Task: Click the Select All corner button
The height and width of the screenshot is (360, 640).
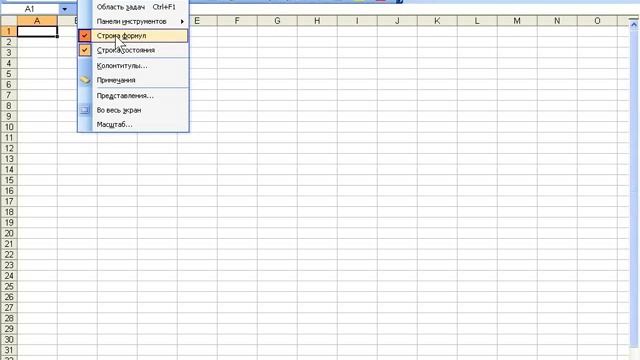Action: tap(9, 21)
